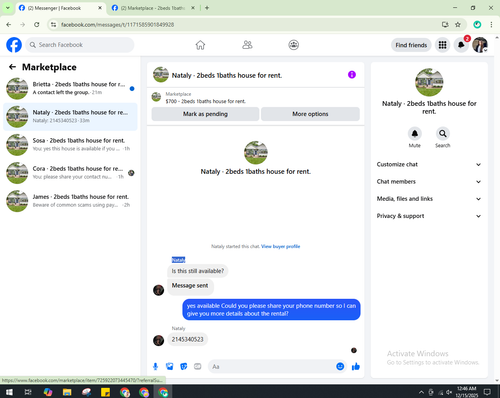Click Mark as pending button
The width and height of the screenshot is (500, 398).
coord(205,114)
